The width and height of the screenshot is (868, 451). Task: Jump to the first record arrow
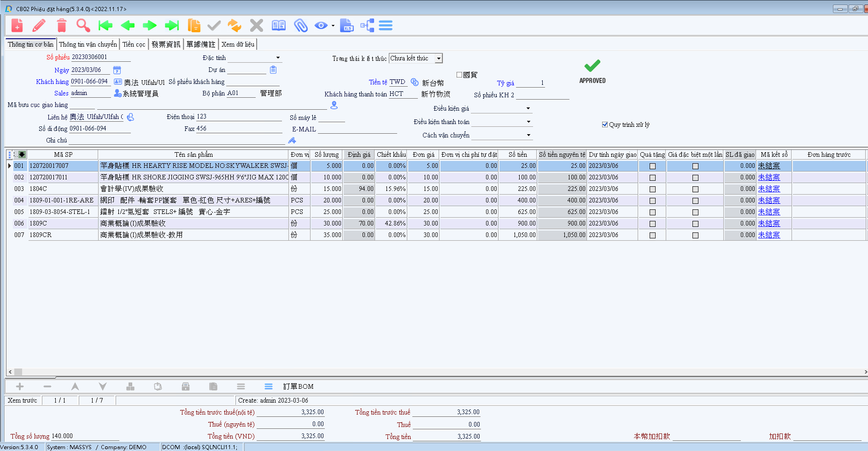pyautogui.click(x=106, y=25)
